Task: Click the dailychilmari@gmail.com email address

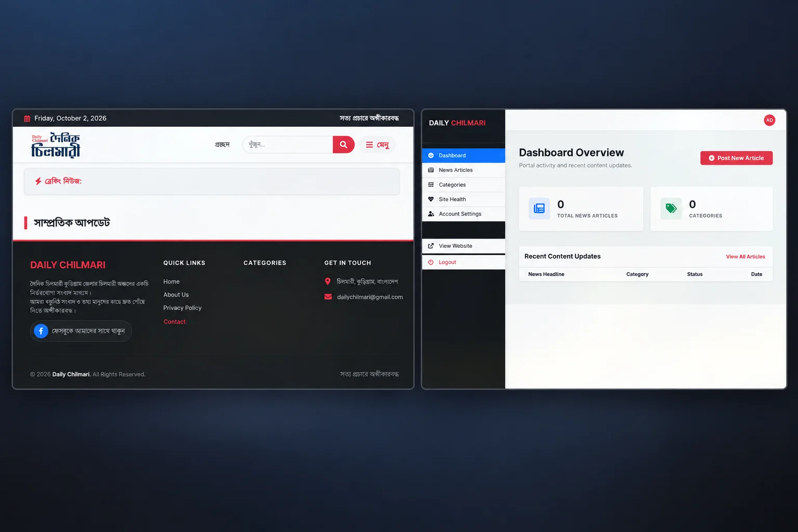Action: [x=370, y=297]
